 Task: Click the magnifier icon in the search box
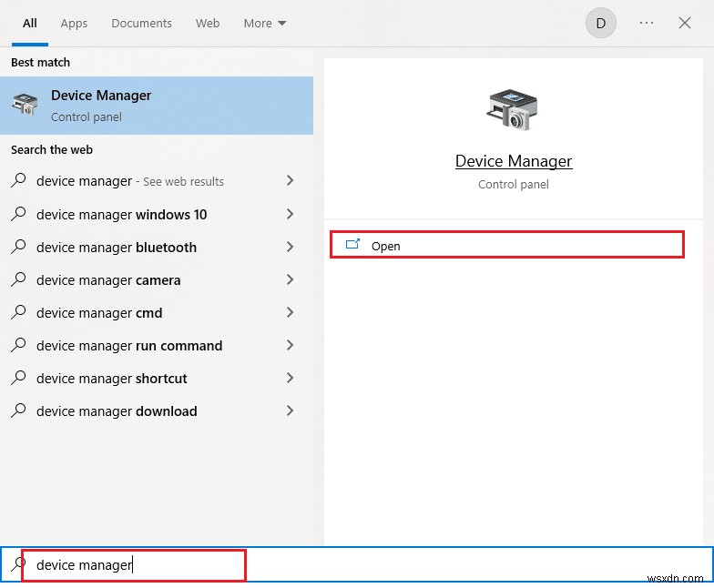click(17, 564)
